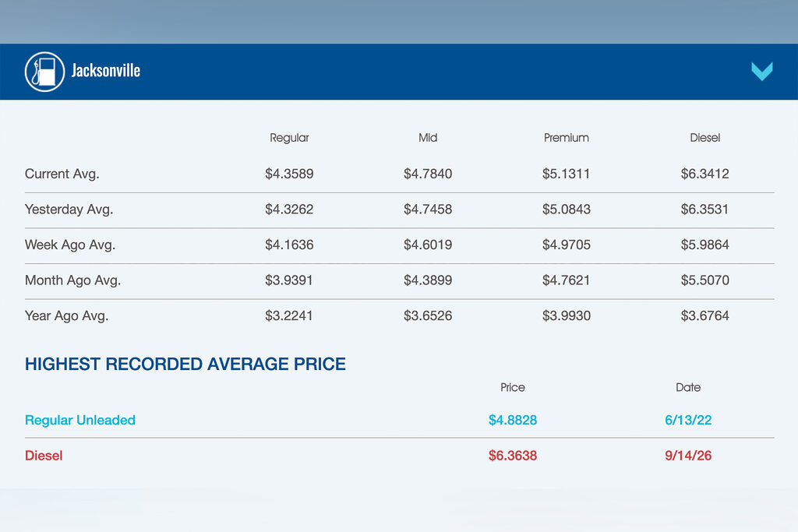Screen dimensions: 798x532
Task: Click the gas pump icon beside Jacksonville
Action: point(44,72)
